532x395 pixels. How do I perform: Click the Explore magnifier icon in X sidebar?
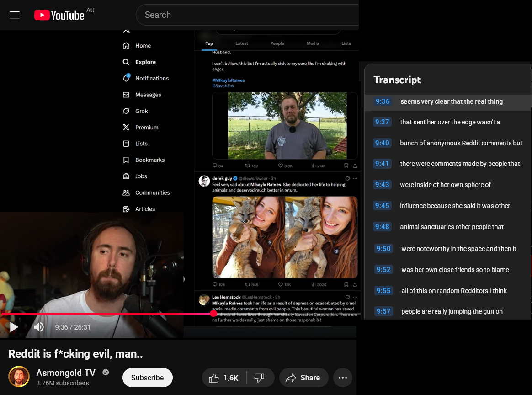tap(126, 62)
